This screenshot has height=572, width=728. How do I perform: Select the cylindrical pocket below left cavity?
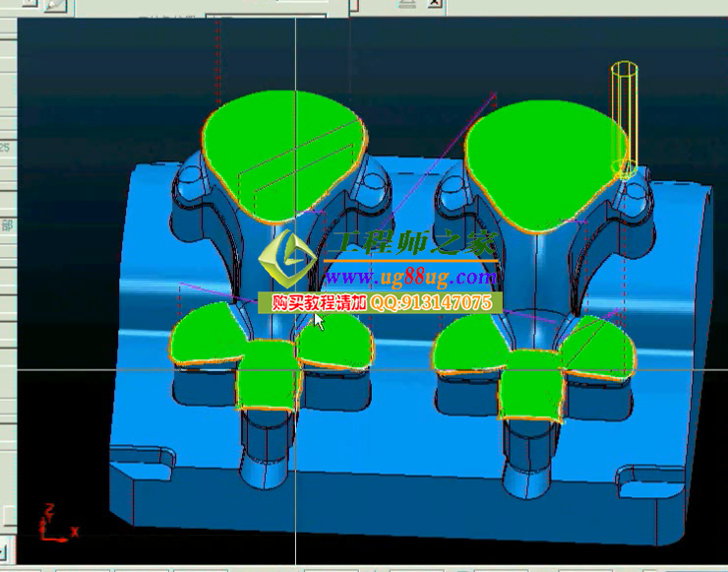tap(264, 453)
